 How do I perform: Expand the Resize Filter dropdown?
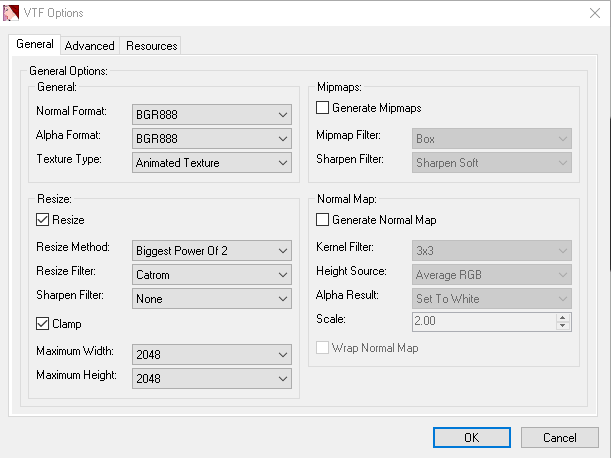211,274
